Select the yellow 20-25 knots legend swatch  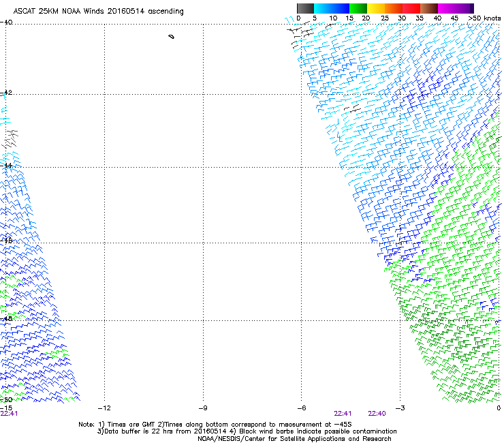pyautogui.click(x=376, y=8)
